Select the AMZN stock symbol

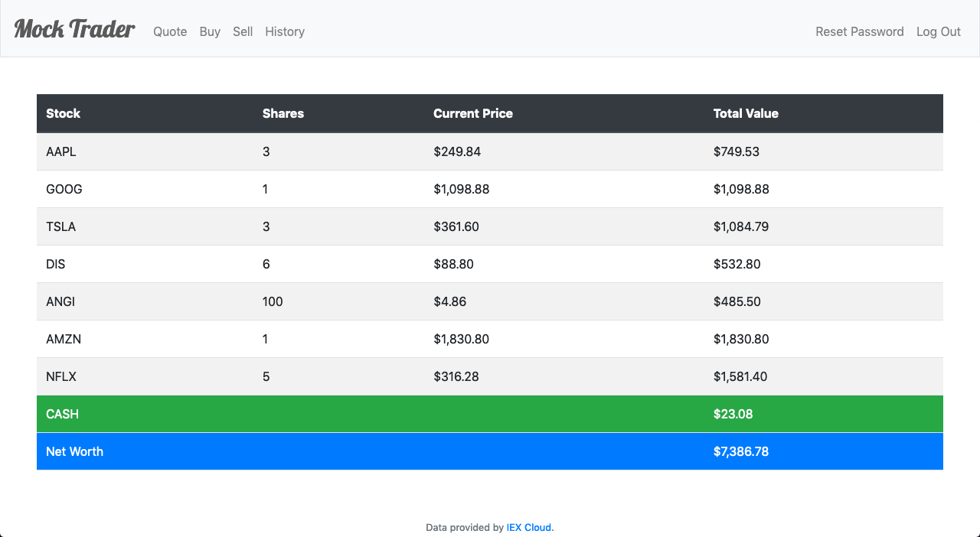tap(64, 339)
